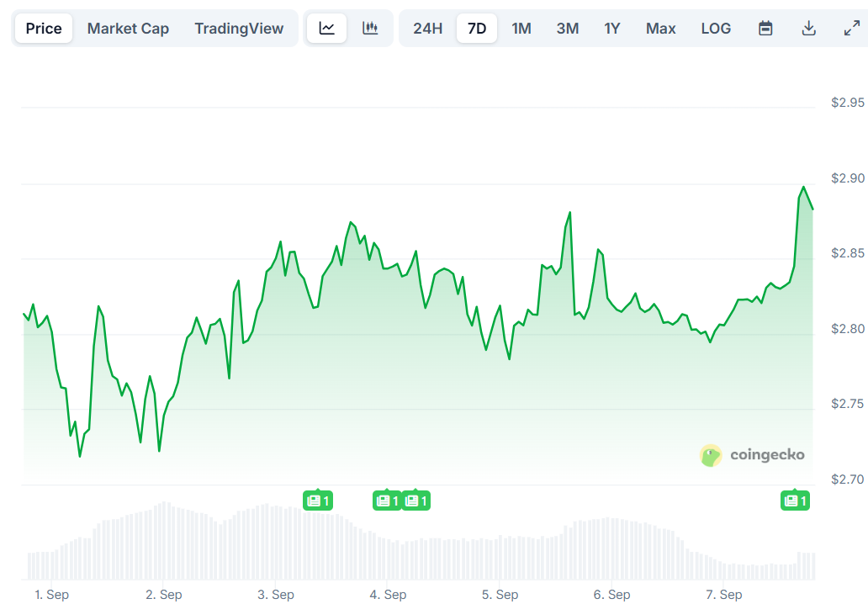The image size is (868, 604).
Task: Open news marker near 3. Sep
Action: 318,501
